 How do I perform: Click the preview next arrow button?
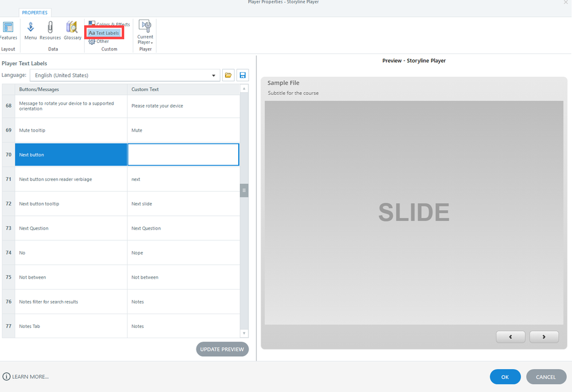(x=544, y=337)
